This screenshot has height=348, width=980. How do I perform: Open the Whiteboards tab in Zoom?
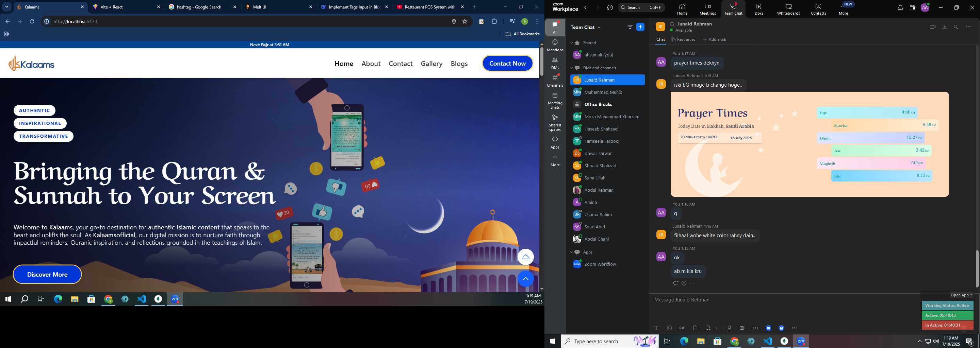point(788,9)
